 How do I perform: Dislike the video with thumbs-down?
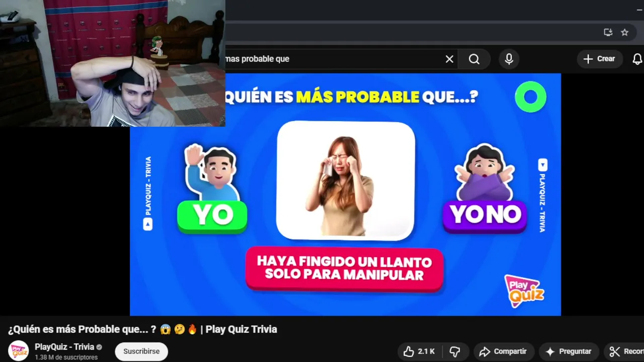click(455, 351)
